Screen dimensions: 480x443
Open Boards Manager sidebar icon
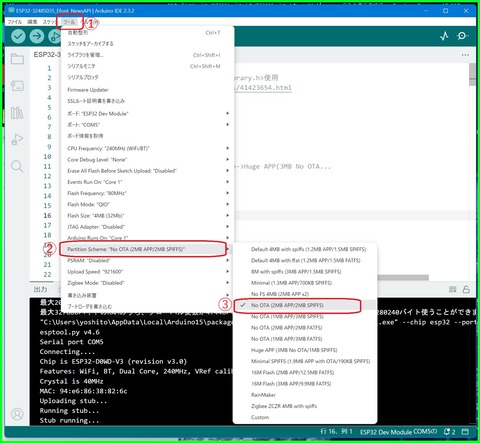[x=17, y=86]
